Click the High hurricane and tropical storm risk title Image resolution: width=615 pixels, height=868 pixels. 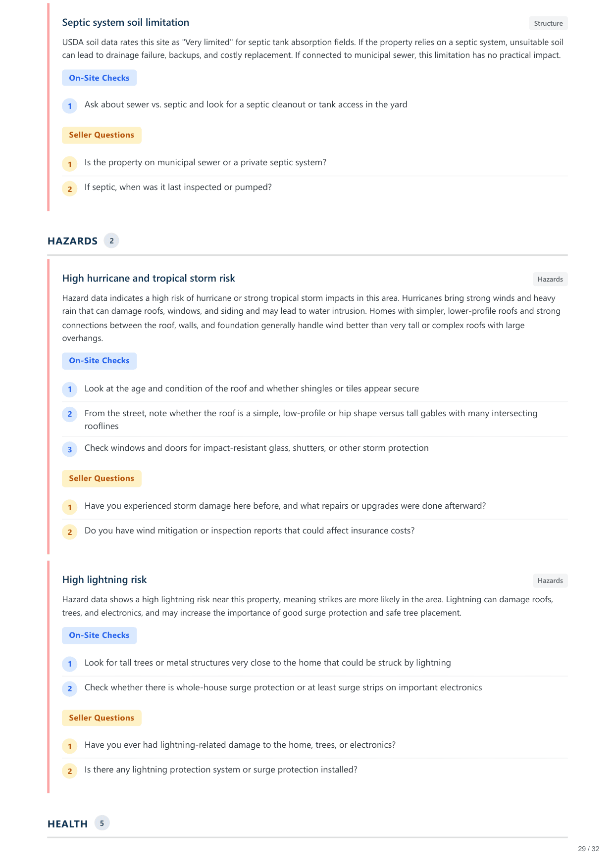pyautogui.click(x=149, y=278)
